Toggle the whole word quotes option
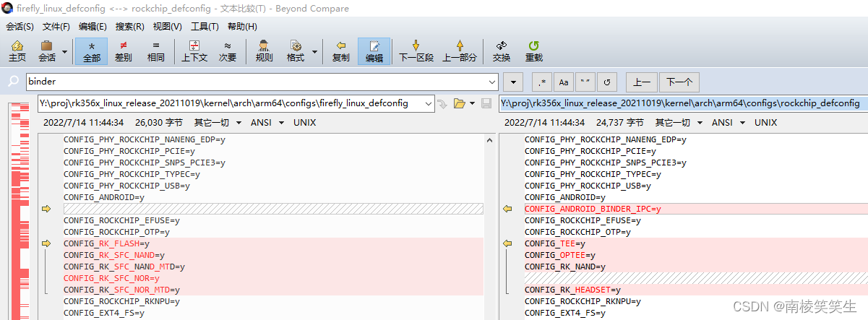This screenshot has height=320, width=868. [585, 82]
